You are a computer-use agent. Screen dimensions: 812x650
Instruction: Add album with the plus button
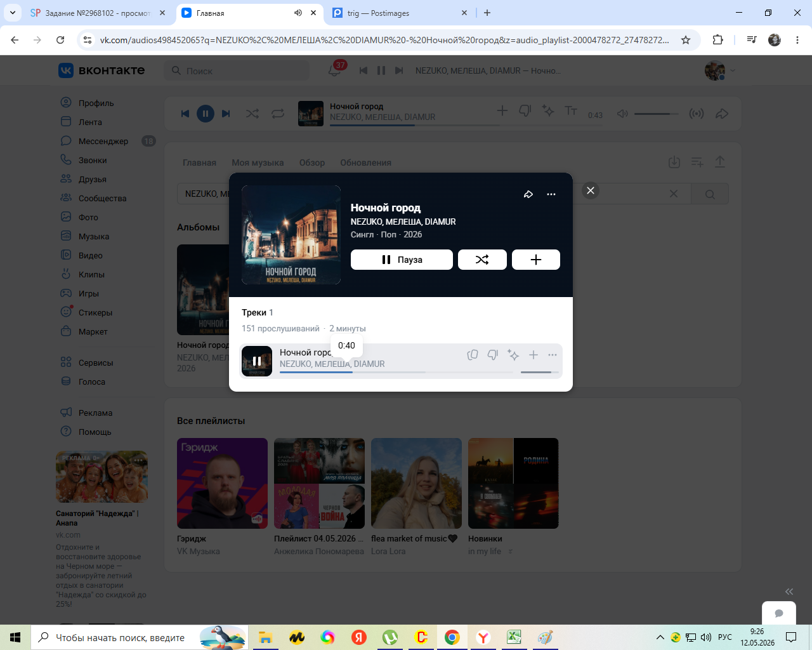[536, 260]
